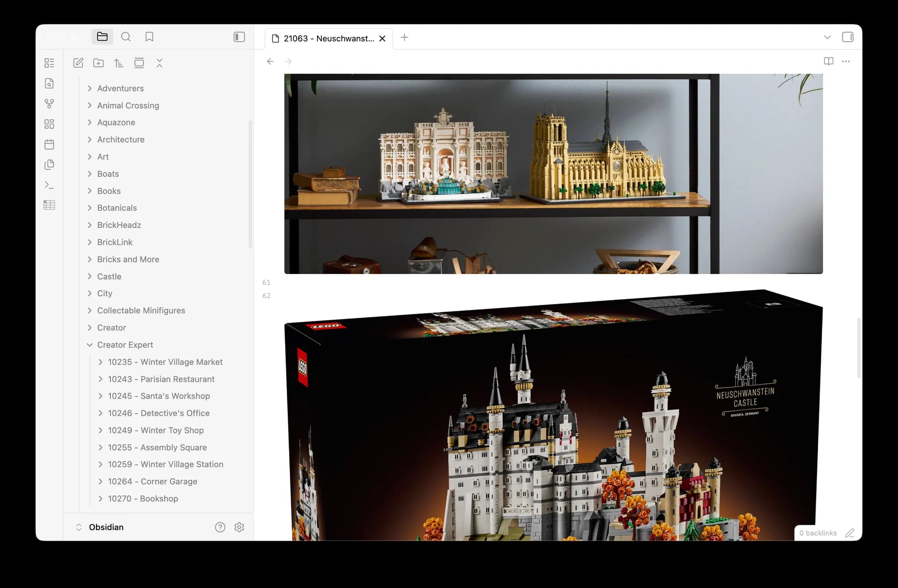898x588 pixels.
Task: Expand the City folder
Action: coord(105,293)
